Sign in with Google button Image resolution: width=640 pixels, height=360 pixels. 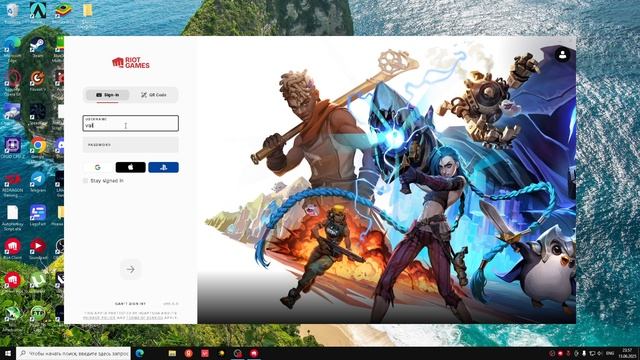coord(98,167)
